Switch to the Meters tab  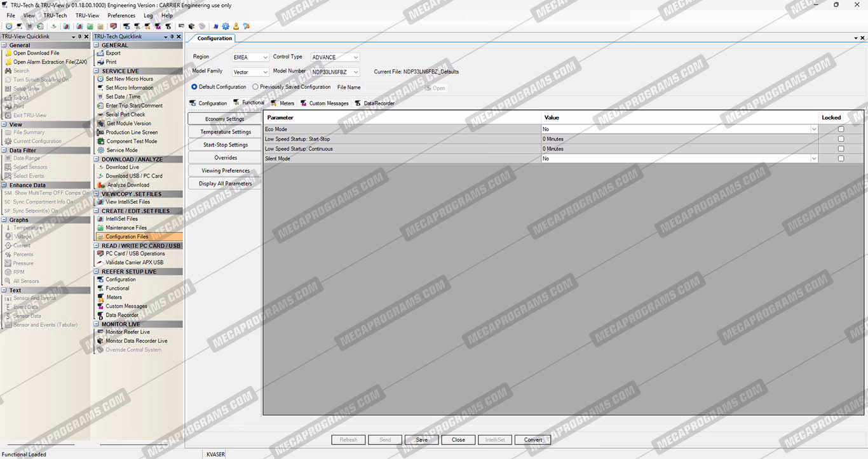[x=283, y=103]
